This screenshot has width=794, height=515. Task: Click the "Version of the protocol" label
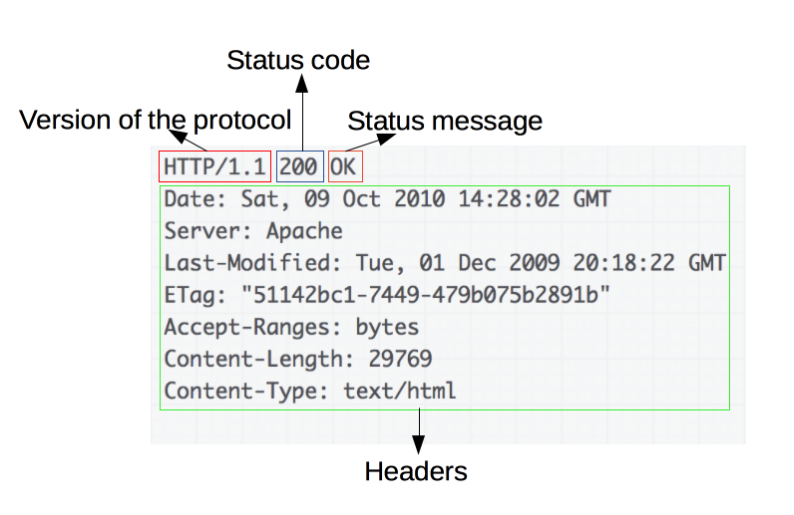point(155,121)
